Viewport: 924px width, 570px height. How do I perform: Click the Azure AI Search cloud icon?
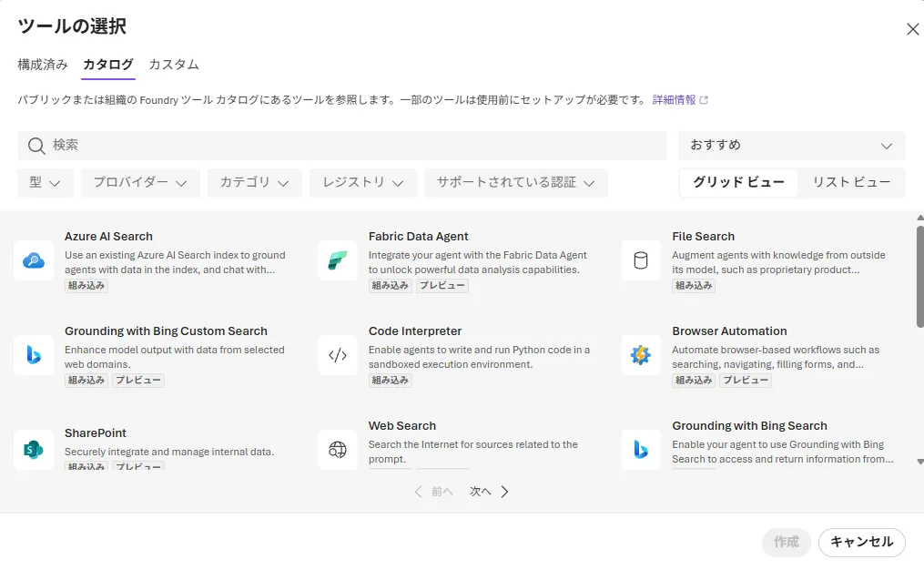click(34, 260)
